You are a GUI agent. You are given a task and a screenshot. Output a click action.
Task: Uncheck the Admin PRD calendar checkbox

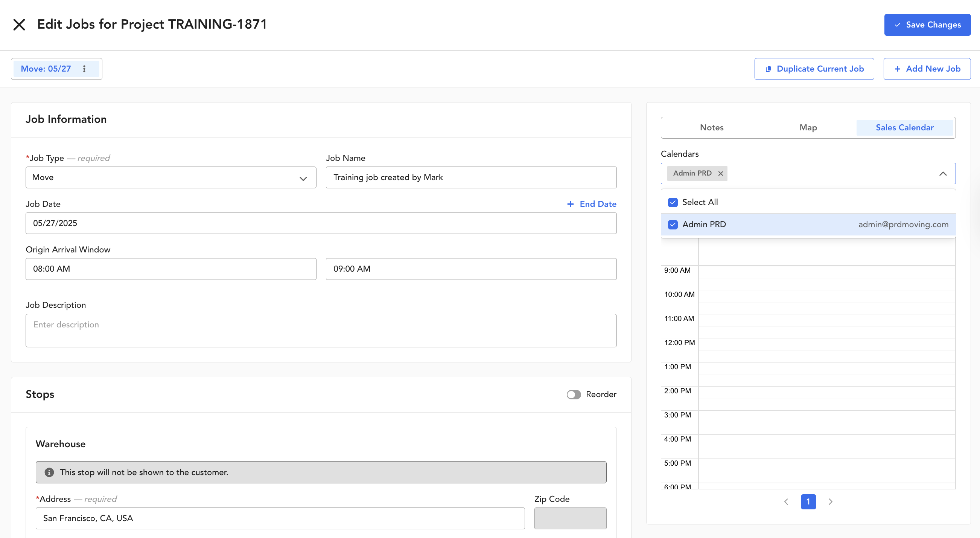coord(673,225)
